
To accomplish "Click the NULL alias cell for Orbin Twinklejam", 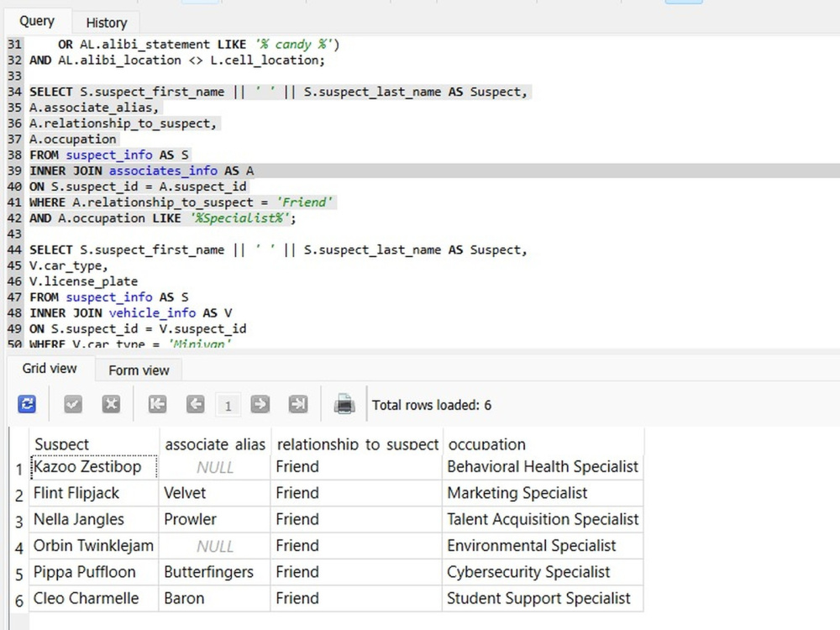I will [215, 545].
